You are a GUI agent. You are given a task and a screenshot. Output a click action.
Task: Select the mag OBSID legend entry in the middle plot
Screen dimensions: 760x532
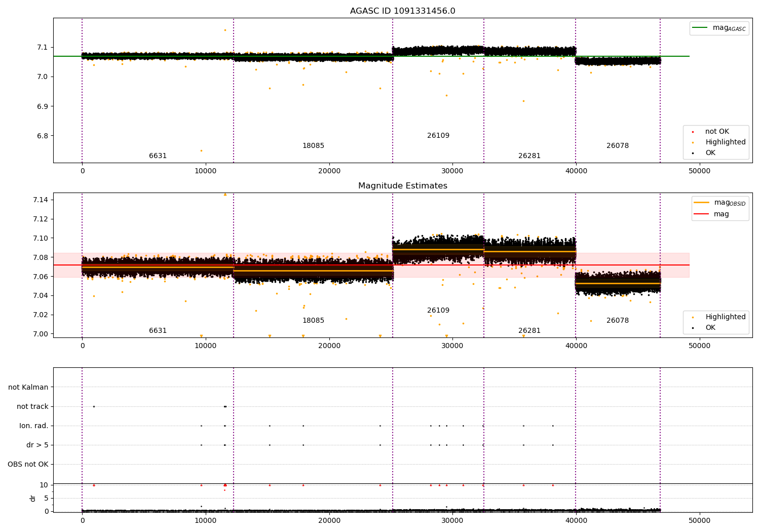point(719,203)
